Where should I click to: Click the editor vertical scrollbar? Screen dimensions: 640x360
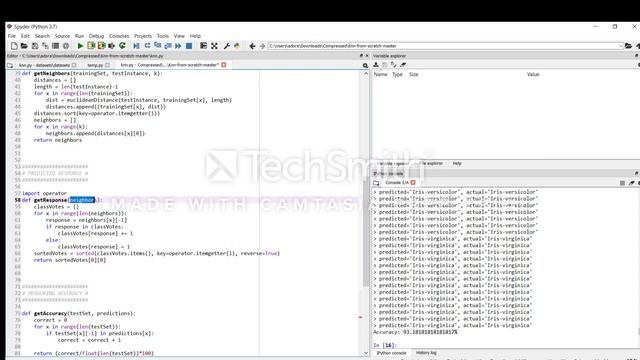[366, 233]
